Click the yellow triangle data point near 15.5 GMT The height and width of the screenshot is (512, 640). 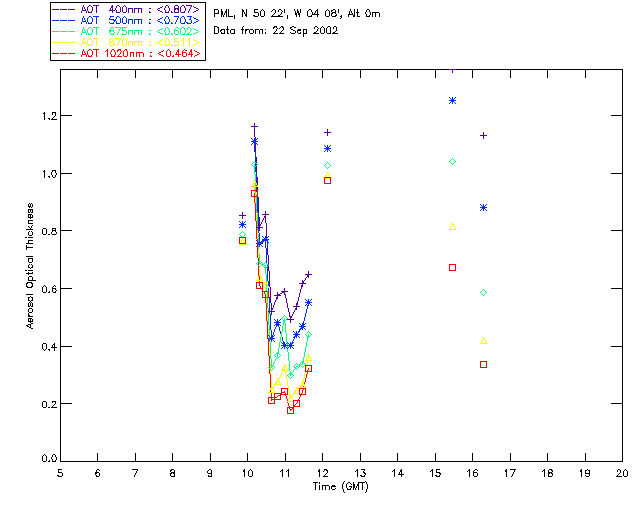click(452, 227)
